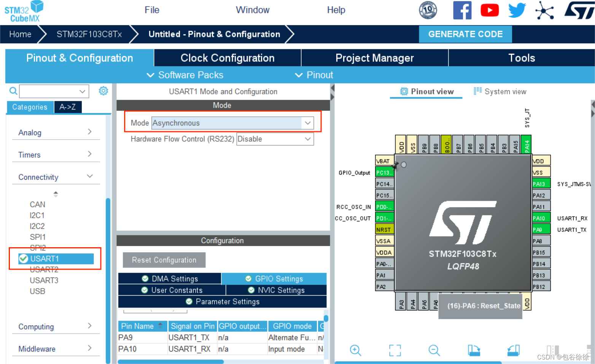Expand the Analog category

[x=56, y=132]
